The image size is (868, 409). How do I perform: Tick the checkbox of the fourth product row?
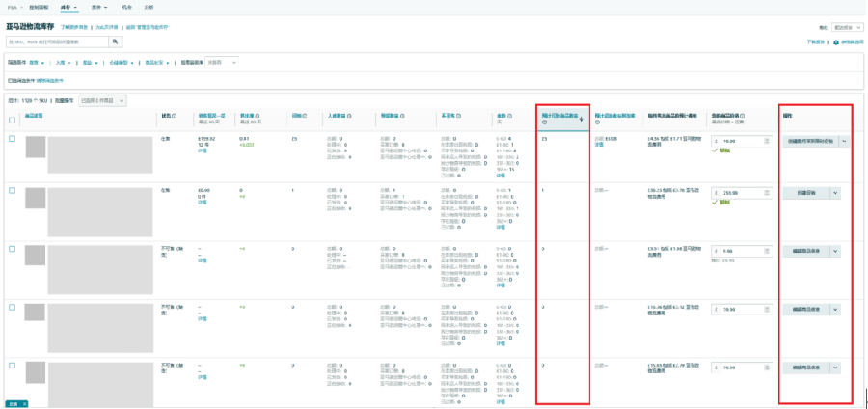pyautogui.click(x=13, y=307)
